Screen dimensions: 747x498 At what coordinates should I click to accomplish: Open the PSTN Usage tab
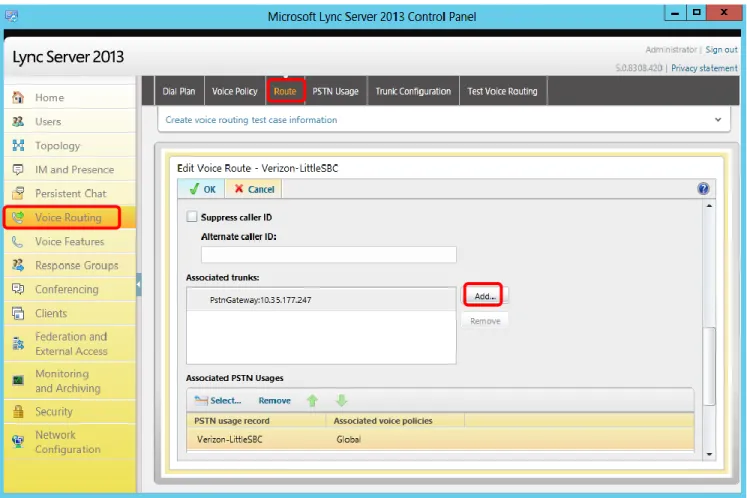(335, 91)
